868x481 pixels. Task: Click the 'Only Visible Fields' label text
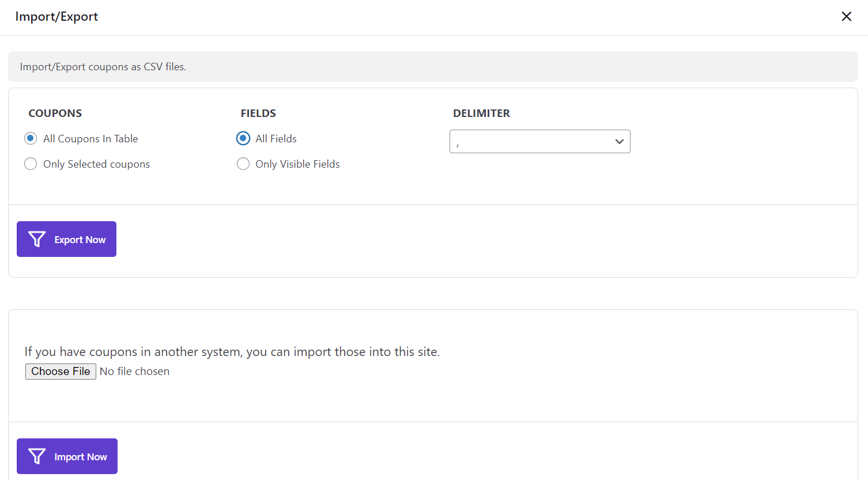(x=297, y=164)
